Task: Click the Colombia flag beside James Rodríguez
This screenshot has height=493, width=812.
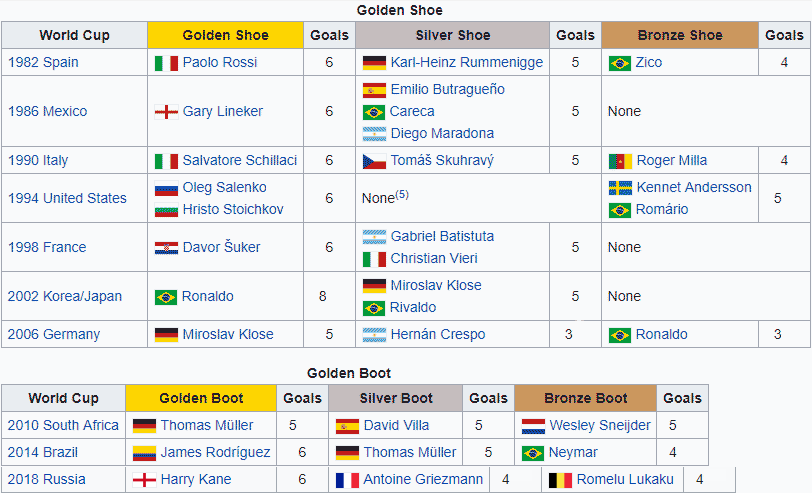Action: tap(144, 453)
